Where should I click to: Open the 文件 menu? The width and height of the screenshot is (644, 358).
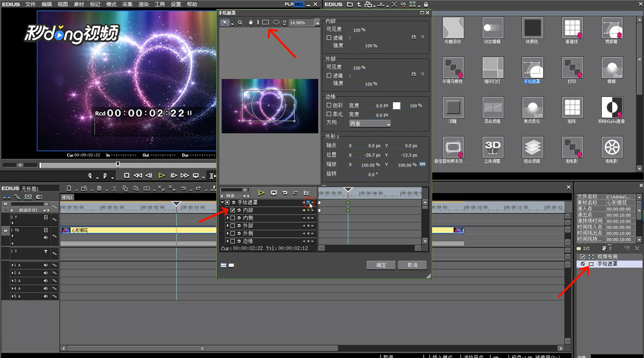[30, 4]
